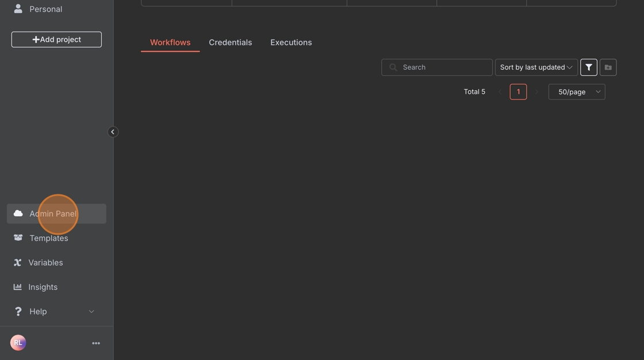Toggle the filters funnel button
The width and height of the screenshot is (644, 360).
589,67
